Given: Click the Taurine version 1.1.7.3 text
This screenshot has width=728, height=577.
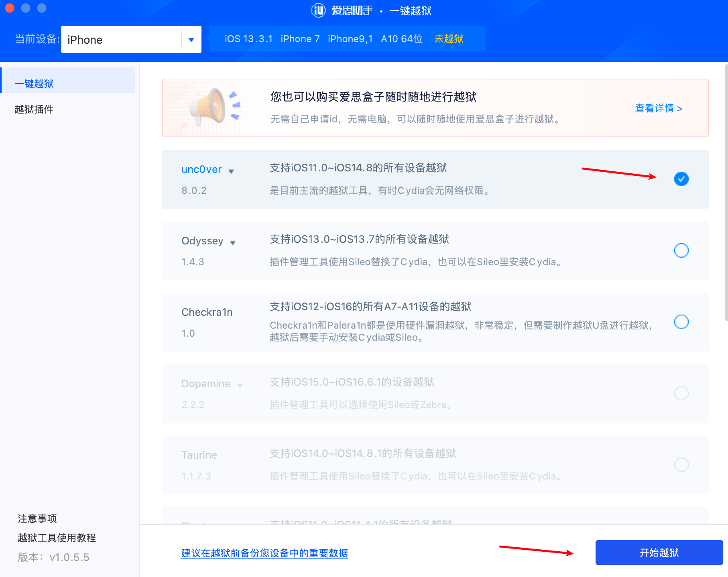Looking at the screenshot, I should (196, 476).
